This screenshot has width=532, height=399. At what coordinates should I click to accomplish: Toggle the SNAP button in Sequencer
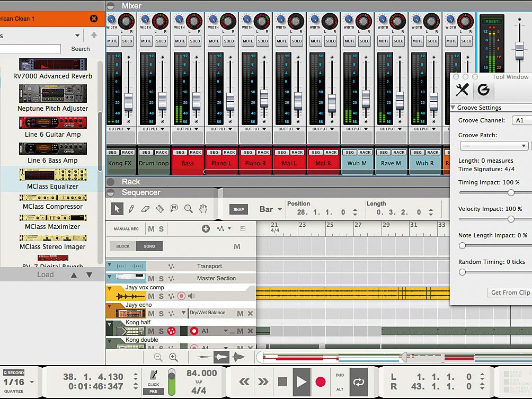pyautogui.click(x=238, y=209)
